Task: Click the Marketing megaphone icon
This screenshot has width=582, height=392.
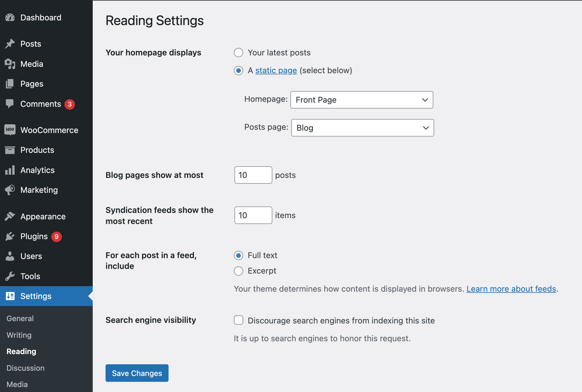Action: coord(10,190)
